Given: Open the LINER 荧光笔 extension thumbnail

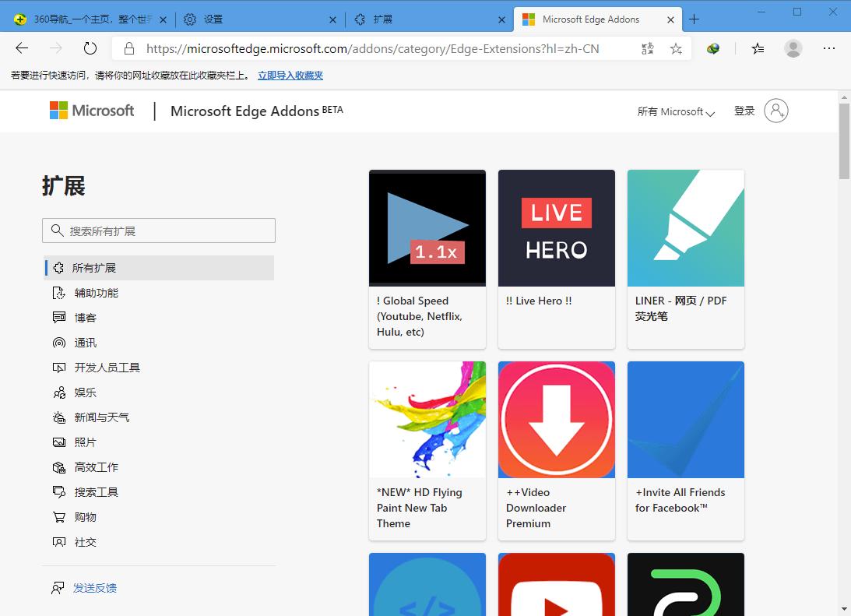Looking at the screenshot, I should [x=685, y=228].
